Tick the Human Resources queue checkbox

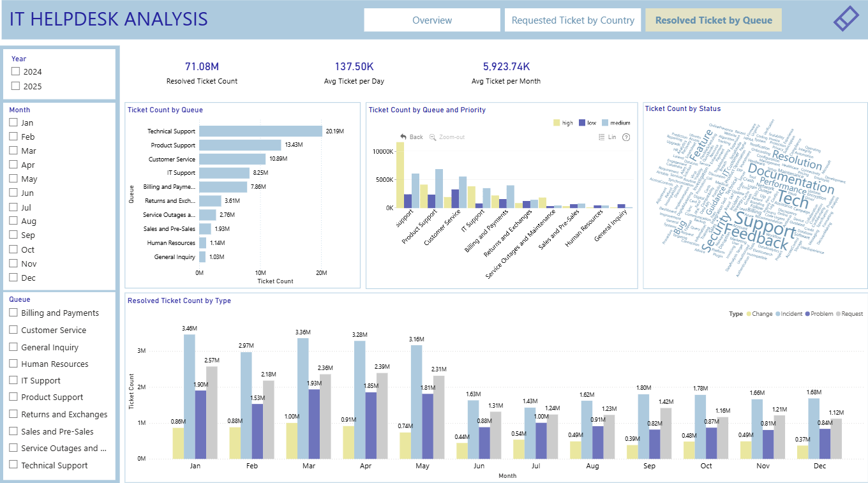[13, 364]
